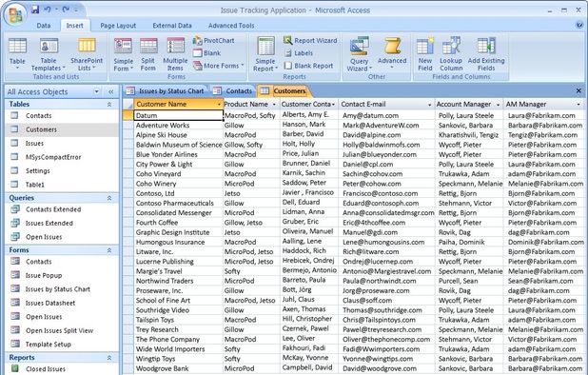
Task: Open the Labels report tool
Action: (x=299, y=53)
